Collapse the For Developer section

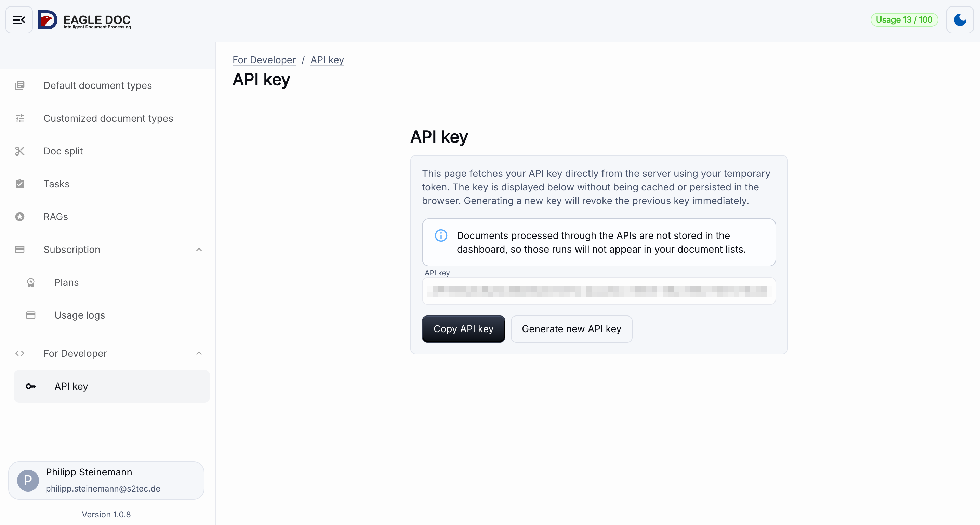[199, 353]
